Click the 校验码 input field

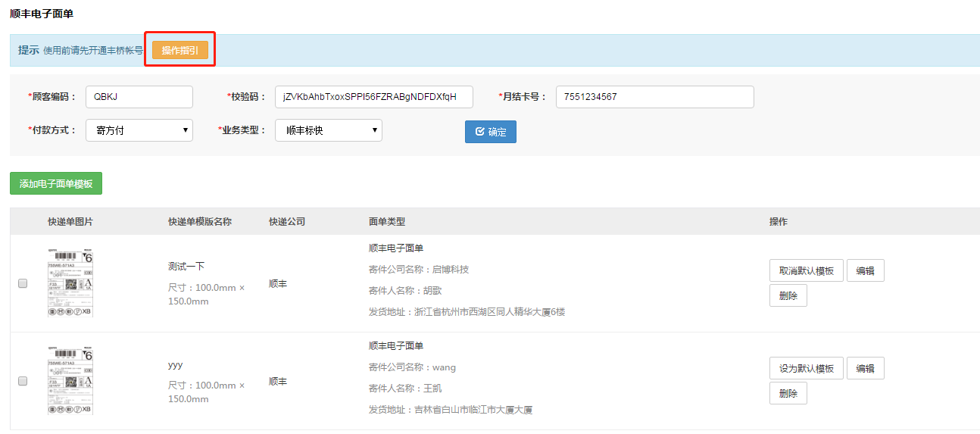[374, 97]
